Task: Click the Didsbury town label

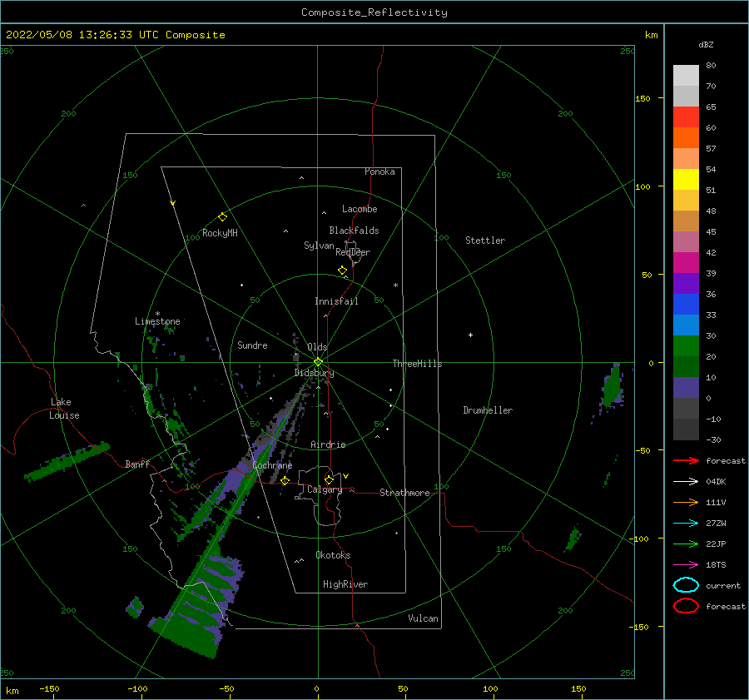Action: click(315, 373)
